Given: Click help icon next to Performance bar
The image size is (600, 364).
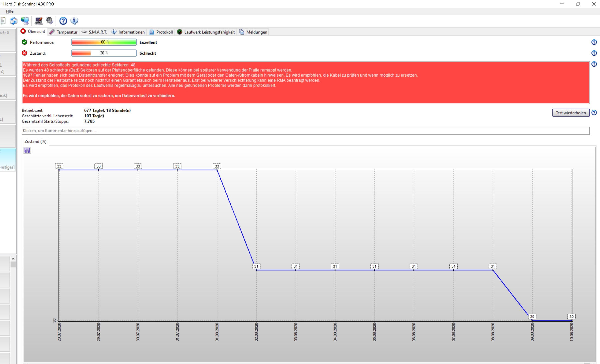Looking at the screenshot, I should (x=594, y=42).
